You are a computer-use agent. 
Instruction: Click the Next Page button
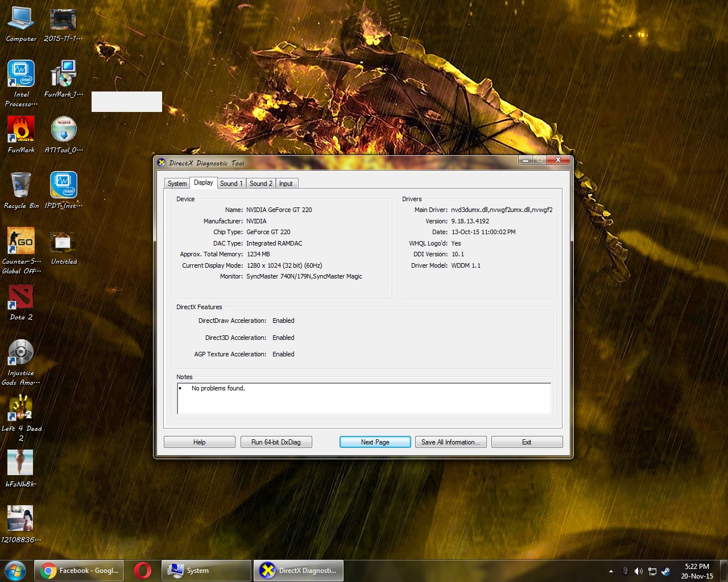pyautogui.click(x=375, y=442)
